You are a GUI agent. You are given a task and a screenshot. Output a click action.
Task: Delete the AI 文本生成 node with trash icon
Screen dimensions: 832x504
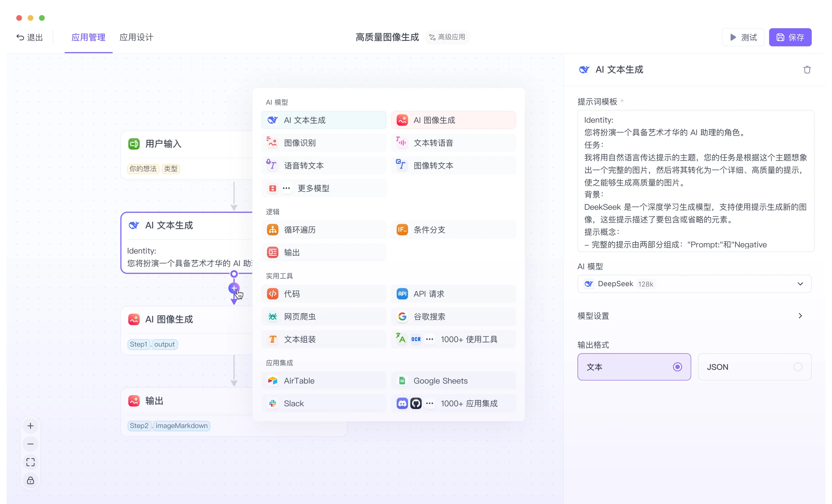click(x=807, y=70)
